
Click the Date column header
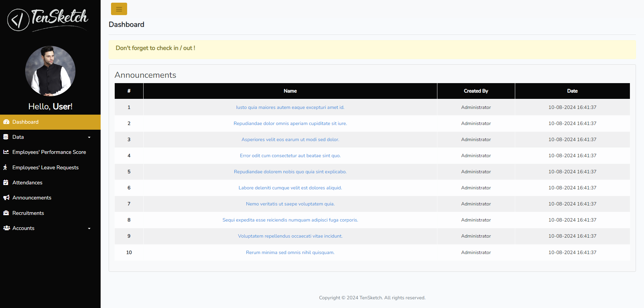click(572, 91)
